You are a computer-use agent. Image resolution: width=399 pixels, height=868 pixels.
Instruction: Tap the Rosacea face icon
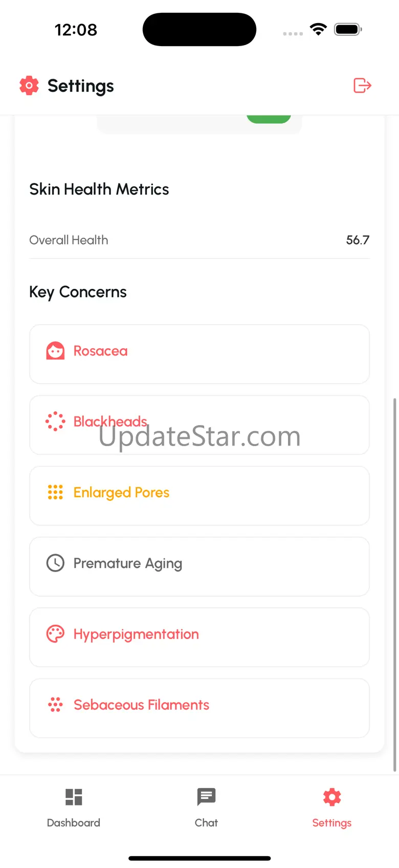[55, 351]
